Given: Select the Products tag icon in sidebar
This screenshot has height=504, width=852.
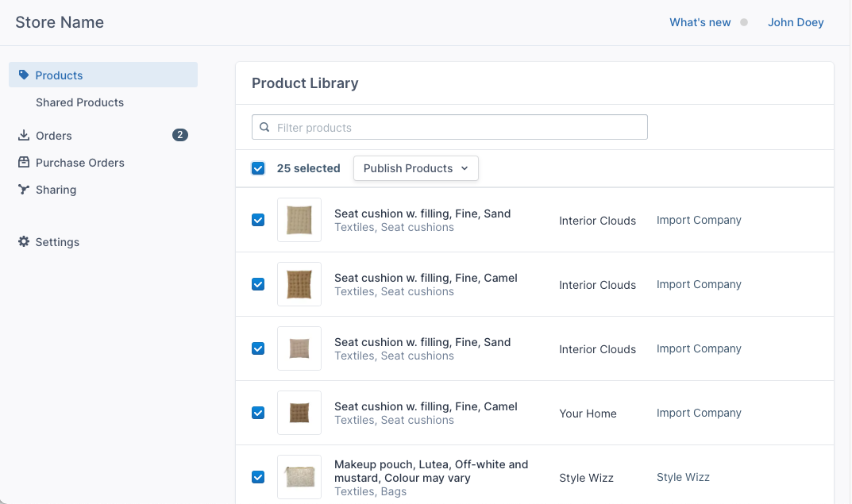Looking at the screenshot, I should [x=24, y=75].
